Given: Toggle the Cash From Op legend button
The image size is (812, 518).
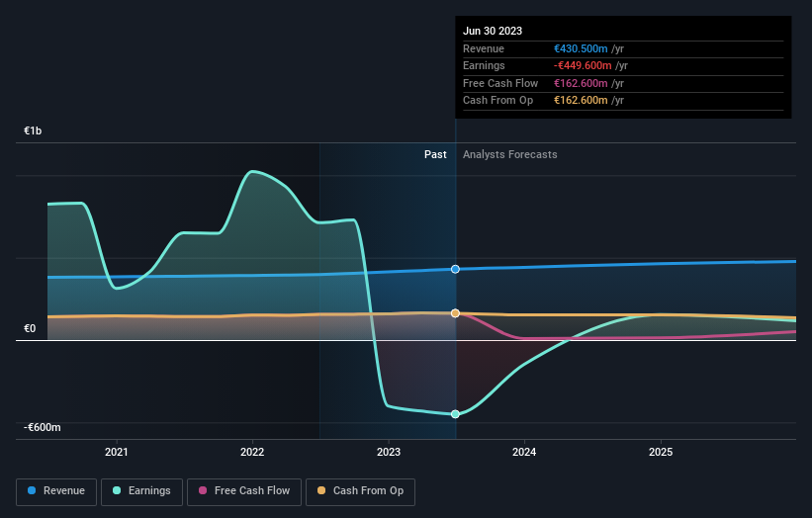Looking at the screenshot, I should pyautogui.click(x=360, y=491).
